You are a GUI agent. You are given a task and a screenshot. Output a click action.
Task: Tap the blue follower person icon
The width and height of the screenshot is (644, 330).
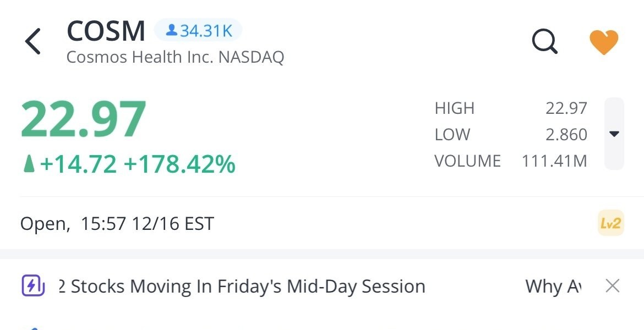pos(171,31)
